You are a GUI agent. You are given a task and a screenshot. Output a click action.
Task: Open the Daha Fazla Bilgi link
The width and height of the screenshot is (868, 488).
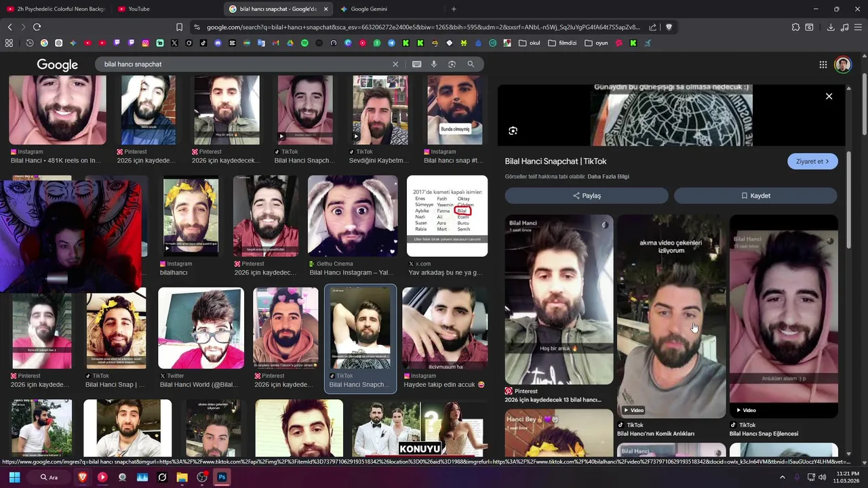608,177
